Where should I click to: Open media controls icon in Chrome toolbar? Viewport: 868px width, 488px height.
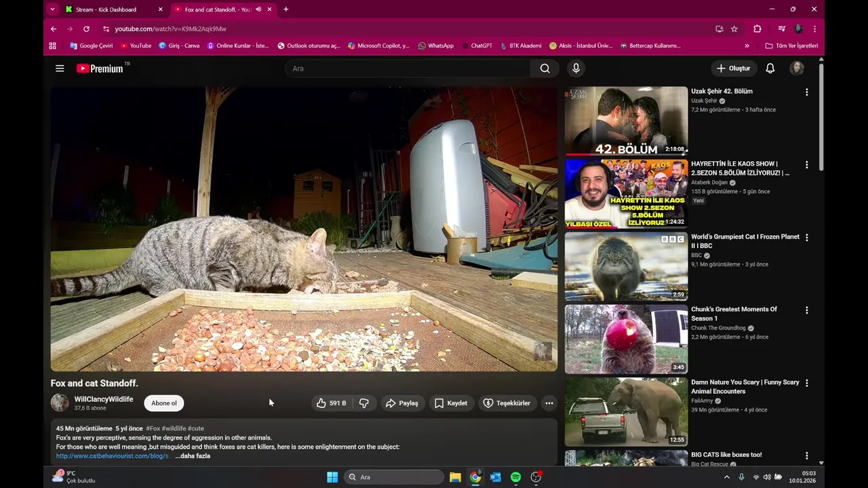pyautogui.click(x=781, y=29)
